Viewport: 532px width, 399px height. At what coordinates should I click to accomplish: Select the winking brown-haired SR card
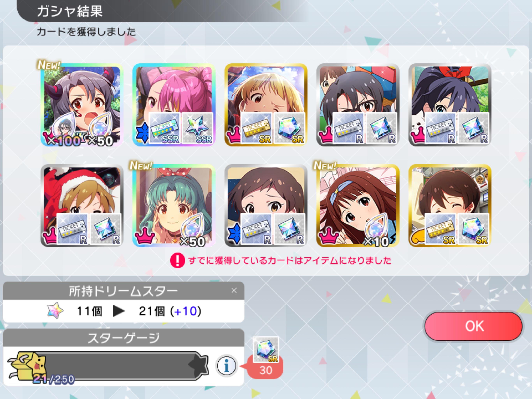click(x=450, y=206)
